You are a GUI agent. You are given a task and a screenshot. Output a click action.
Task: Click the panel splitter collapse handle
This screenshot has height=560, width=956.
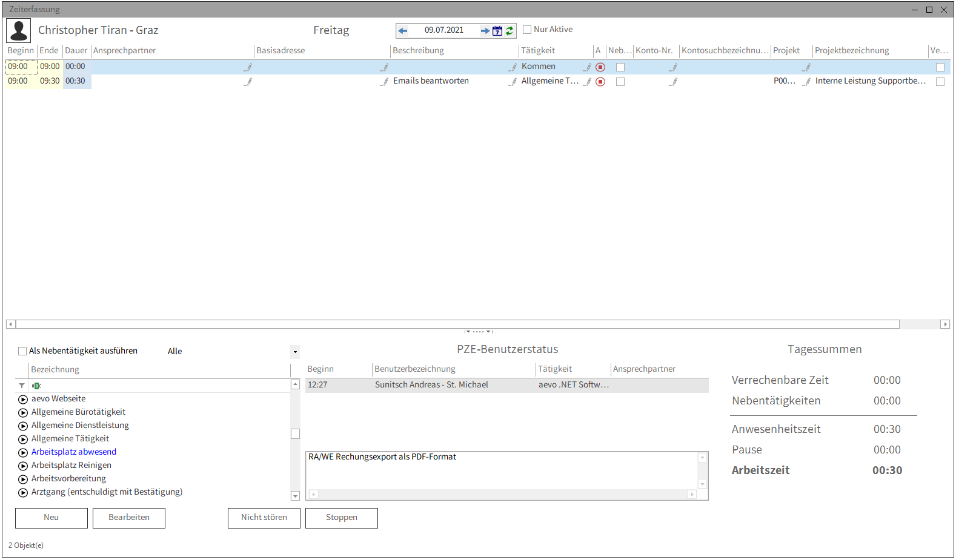point(478,331)
